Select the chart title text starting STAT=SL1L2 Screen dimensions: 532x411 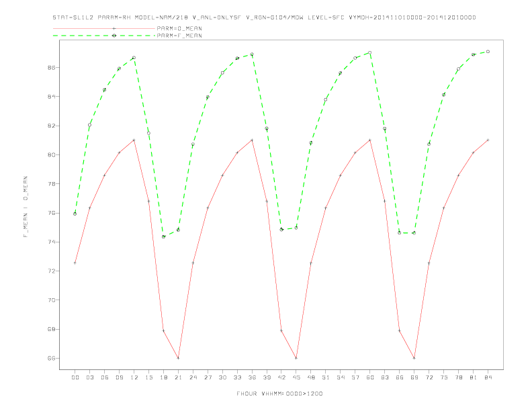pyautogui.click(x=264, y=17)
